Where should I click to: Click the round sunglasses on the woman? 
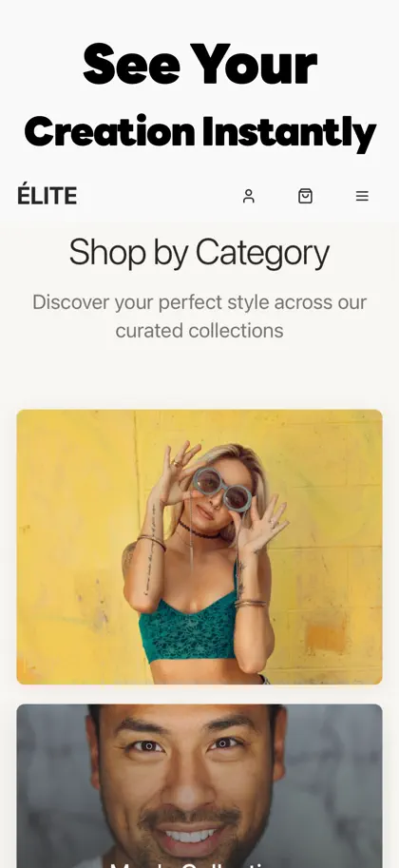coord(222,489)
